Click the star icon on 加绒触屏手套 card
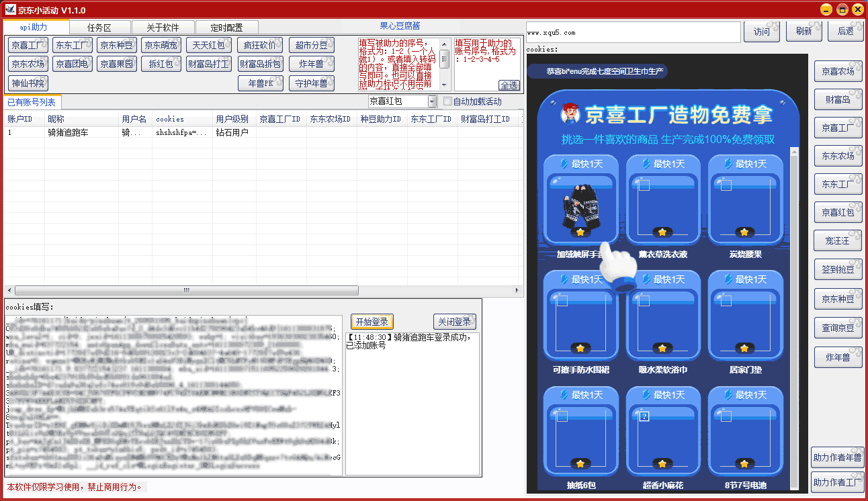The image size is (868, 501). pos(580,232)
